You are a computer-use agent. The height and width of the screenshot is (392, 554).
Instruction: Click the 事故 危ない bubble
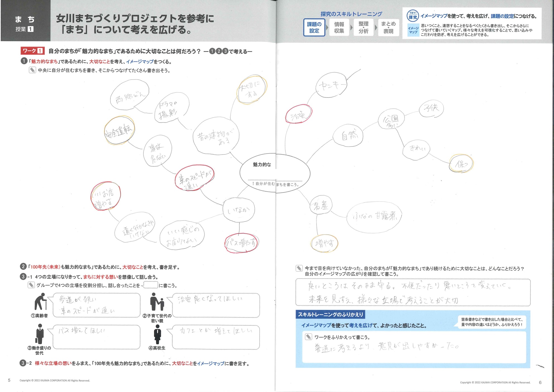(x=157, y=151)
